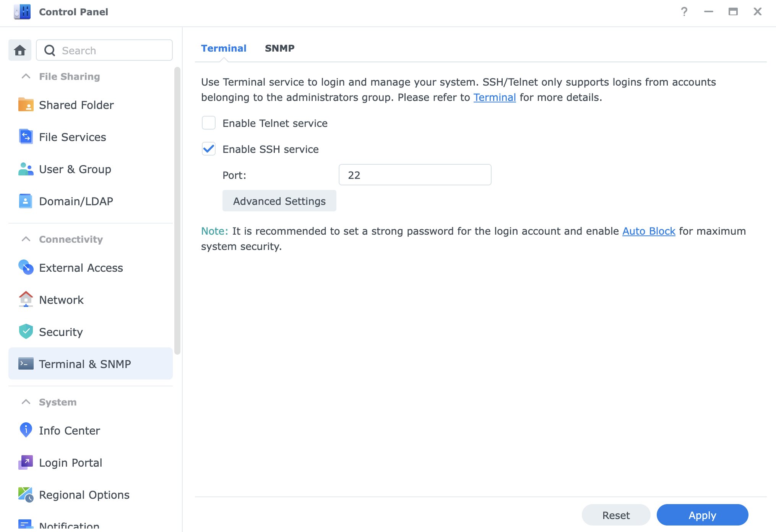
Task: Click the SSH Port input field
Action: coord(415,175)
